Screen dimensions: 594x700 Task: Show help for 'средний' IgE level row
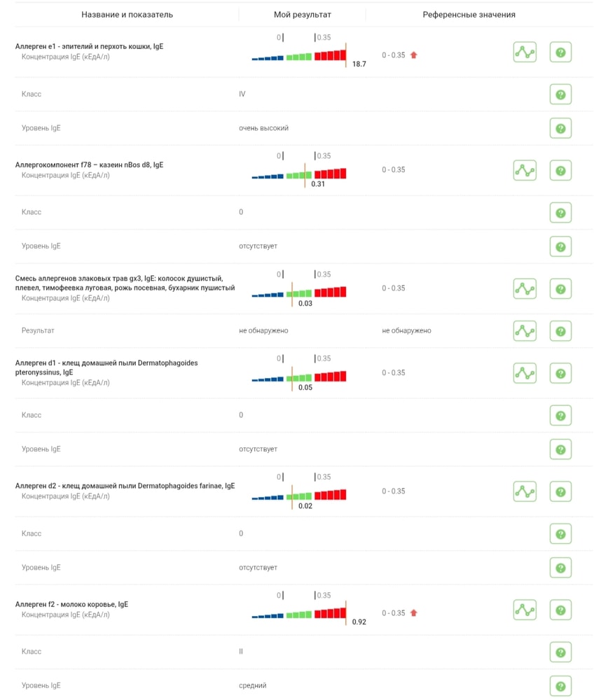tap(560, 686)
